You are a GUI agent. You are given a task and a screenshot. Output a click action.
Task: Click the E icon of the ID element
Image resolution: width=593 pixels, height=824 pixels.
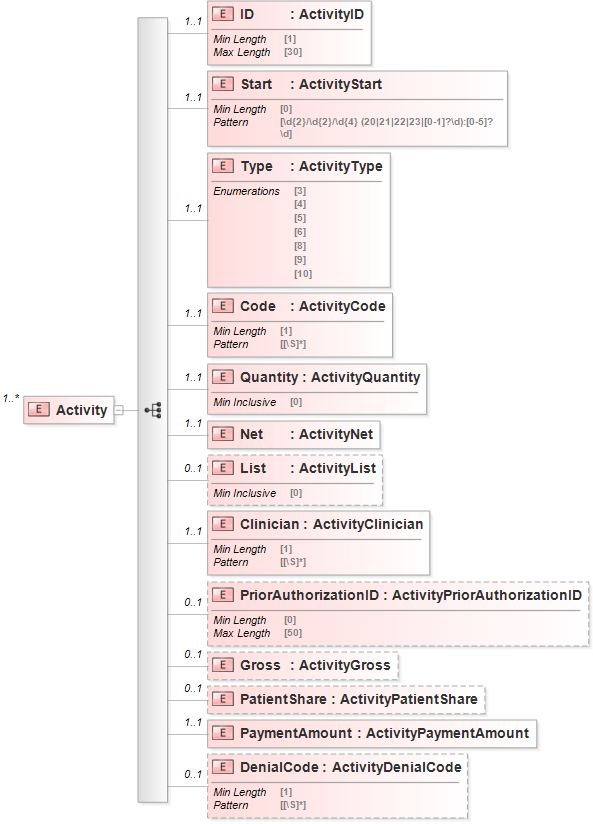coord(223,14)
